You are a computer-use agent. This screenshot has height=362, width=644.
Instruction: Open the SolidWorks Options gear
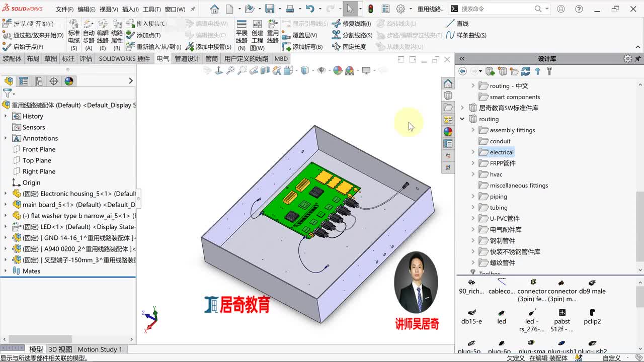tap(400, 9)
